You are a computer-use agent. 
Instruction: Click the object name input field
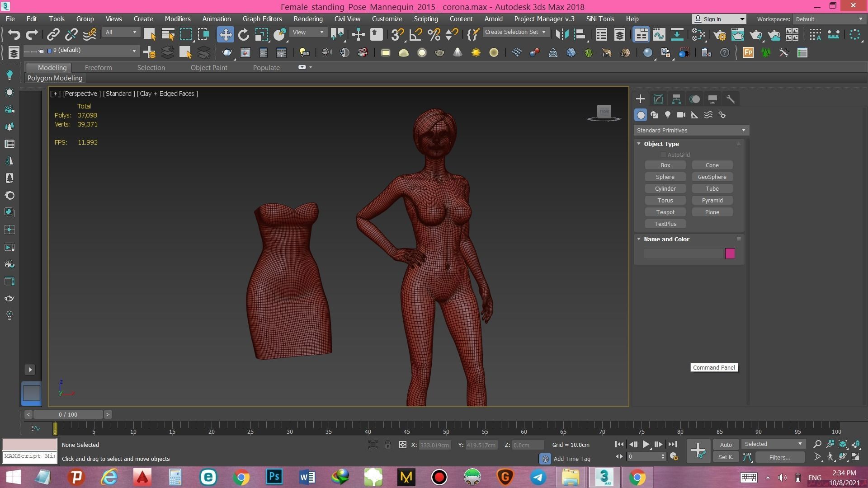point(683,253)
